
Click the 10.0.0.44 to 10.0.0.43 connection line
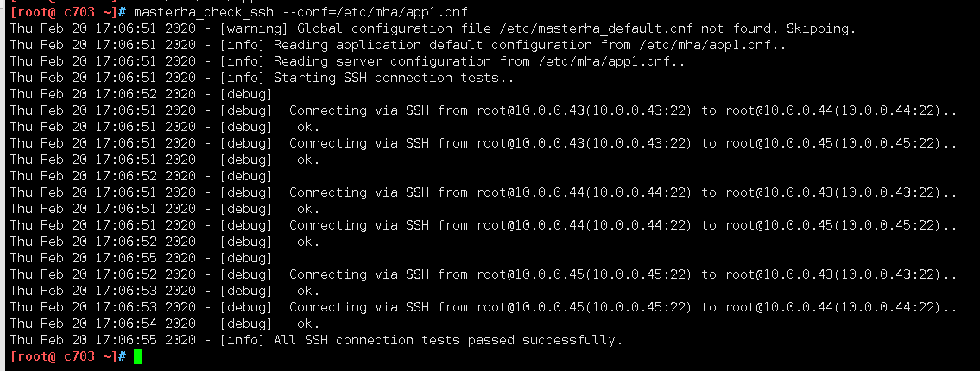pos(623,192)
